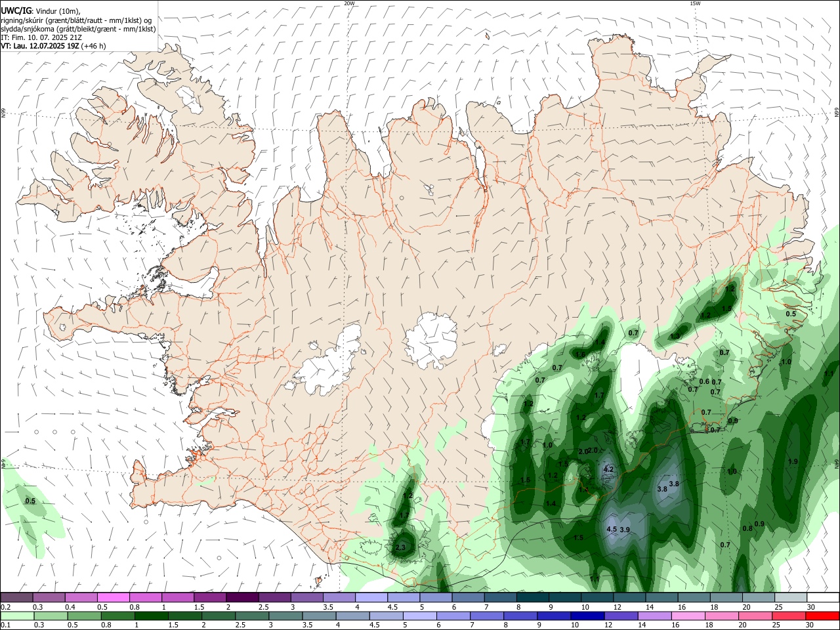The height and width of the screenshot is (630, 840).
Task: Click the white Hofsjökull glacier in central Iceland
Action: [431, 340]
